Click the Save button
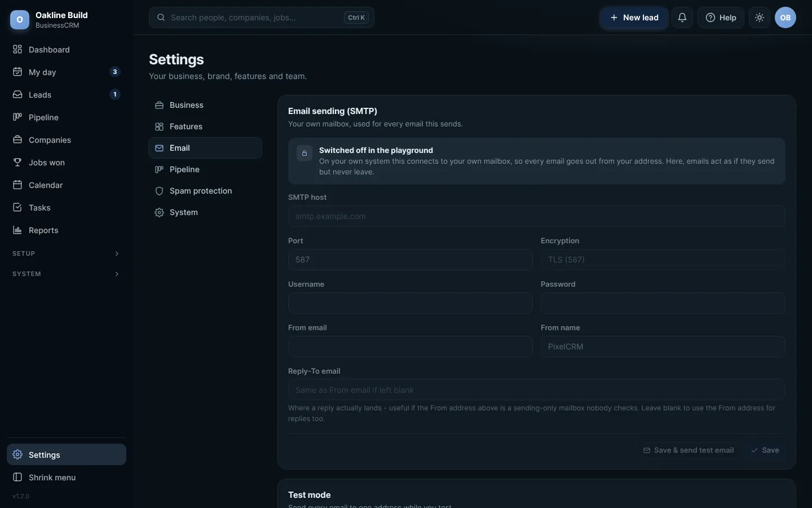812x508 pixels. tap(765, 450)
